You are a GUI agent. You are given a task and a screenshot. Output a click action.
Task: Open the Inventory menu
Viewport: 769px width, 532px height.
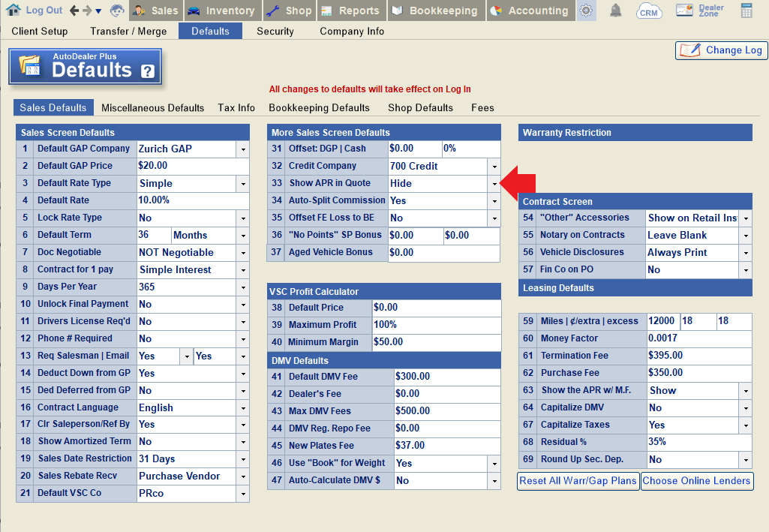tap(223, 11)
